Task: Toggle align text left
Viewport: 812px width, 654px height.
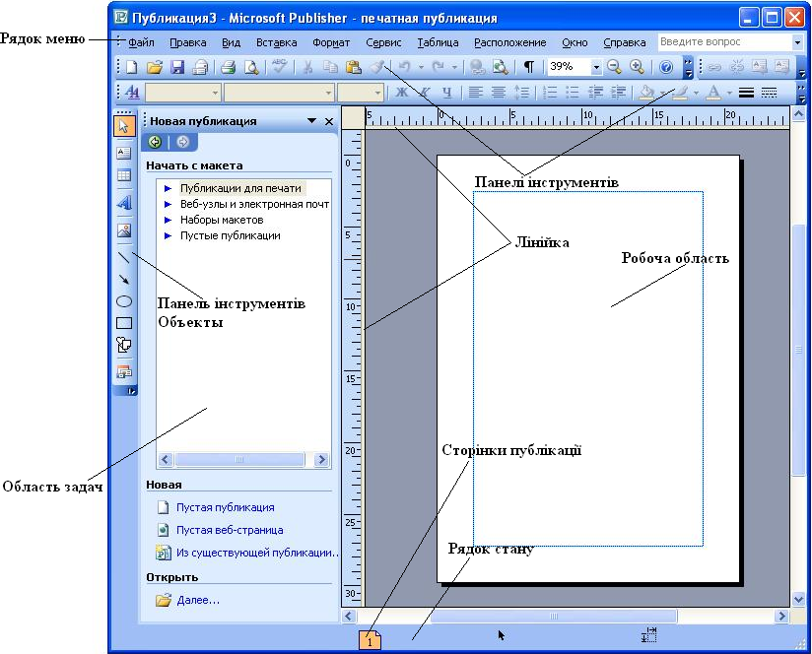Action: [475, 94]
